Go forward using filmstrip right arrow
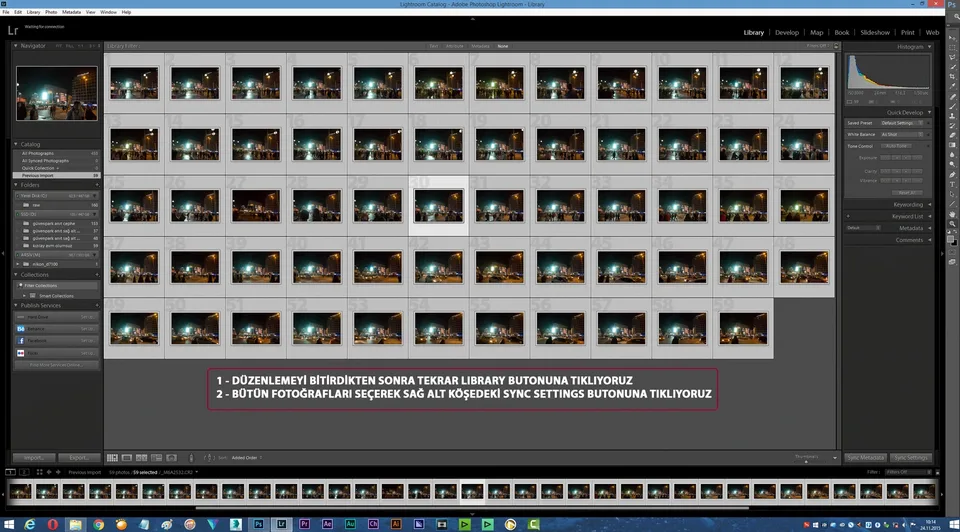Viewport: 960px width, 532px height. tap(58, 472)
